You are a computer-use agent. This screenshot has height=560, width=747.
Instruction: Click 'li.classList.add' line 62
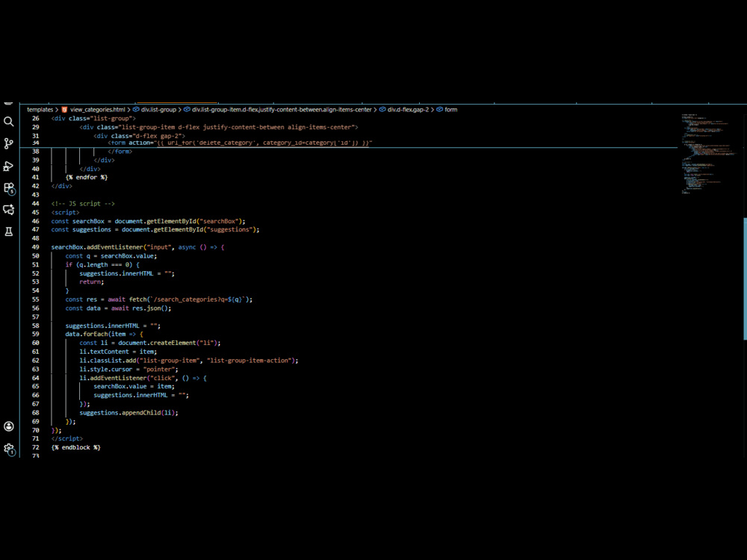pyautogui.click(x=189, y=361)
